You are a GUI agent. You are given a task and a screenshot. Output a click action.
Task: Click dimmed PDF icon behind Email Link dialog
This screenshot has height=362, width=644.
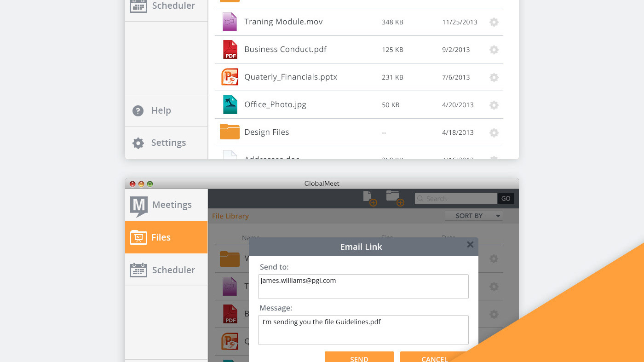(230, 314)
